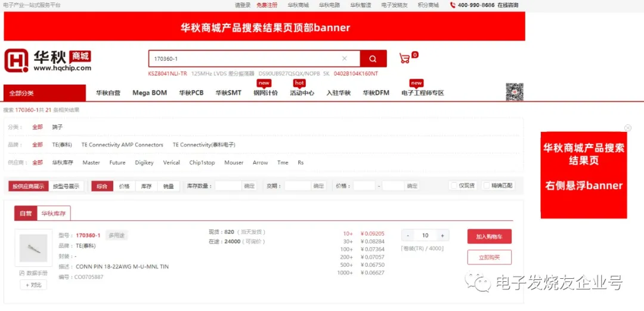Click the red search magnifier button
The height and width of the screenshot is (311, 644).
[x=373, y=58]
